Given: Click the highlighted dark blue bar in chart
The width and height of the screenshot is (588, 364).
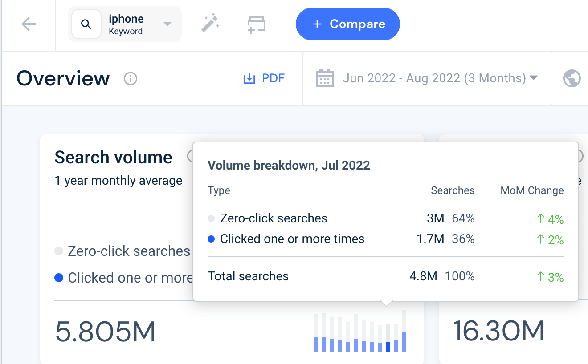Looking at the screenshot, I should [388, 347].
